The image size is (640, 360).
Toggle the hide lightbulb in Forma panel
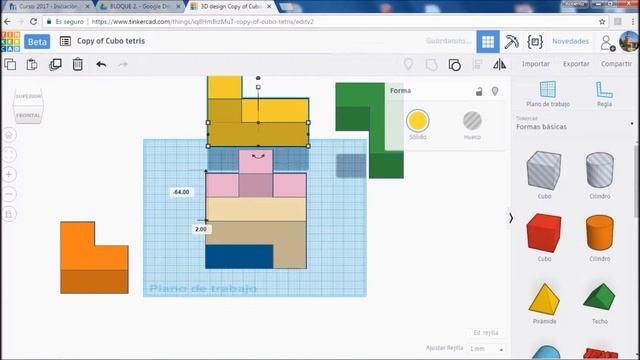[x=495, y=91]
